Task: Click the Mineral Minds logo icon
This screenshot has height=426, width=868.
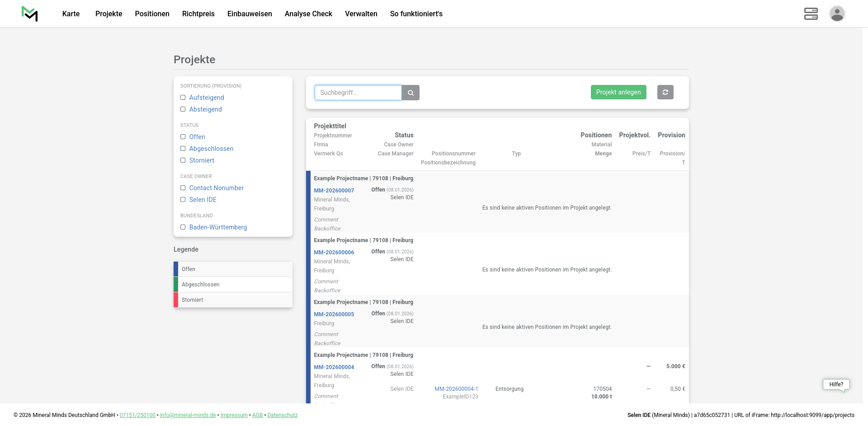Action: click(30, 14)
